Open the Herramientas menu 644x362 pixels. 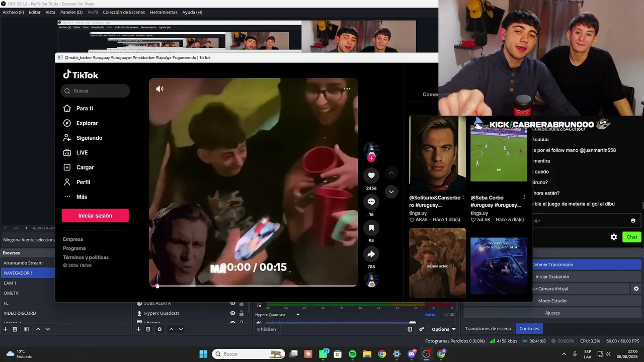coord(164,12)
